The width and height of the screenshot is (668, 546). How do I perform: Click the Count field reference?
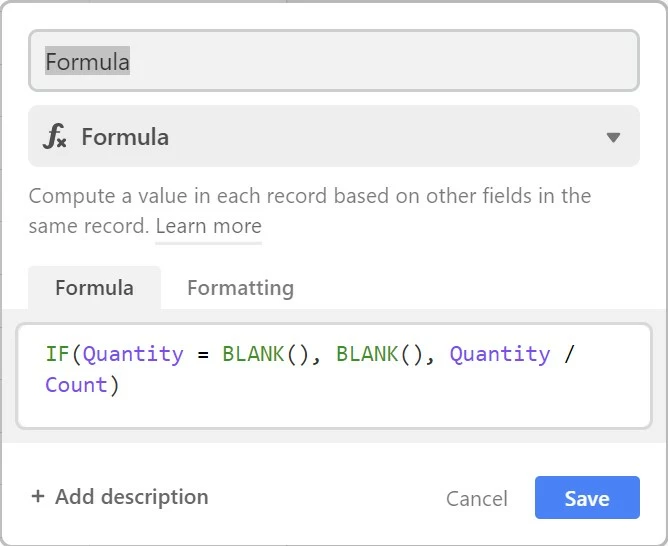(76, 385)
